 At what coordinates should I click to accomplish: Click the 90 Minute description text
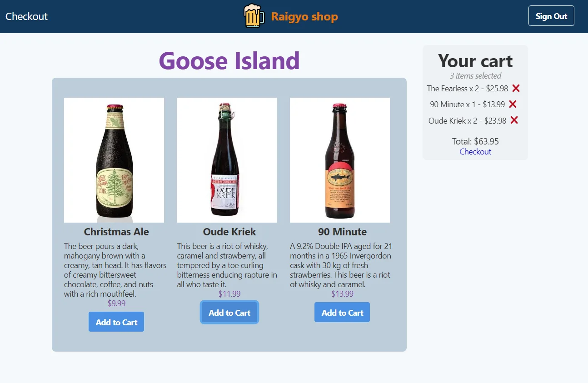(341, 265)
